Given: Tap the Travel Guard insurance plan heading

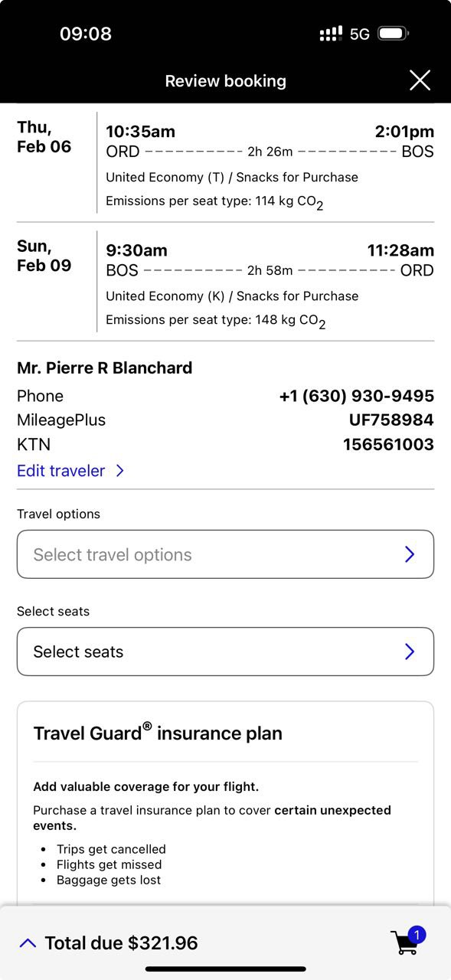Looking at the screenshot, I should pos(158,733).
